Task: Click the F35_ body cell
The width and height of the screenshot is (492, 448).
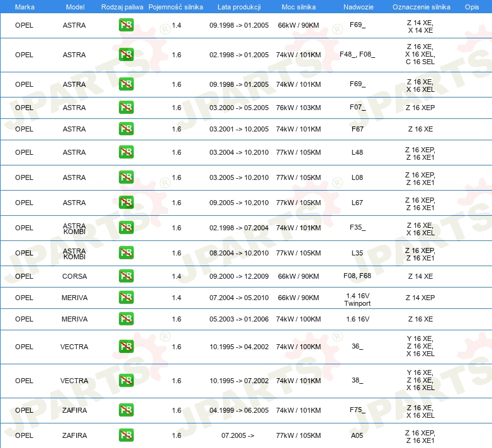Action: [x=357, y=227]
